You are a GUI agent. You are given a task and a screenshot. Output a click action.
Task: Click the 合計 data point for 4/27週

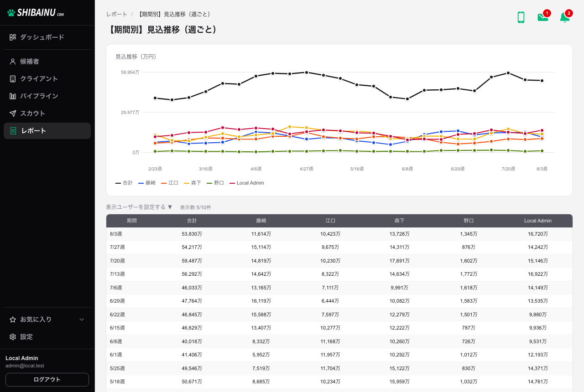click(x=307, y=72)
